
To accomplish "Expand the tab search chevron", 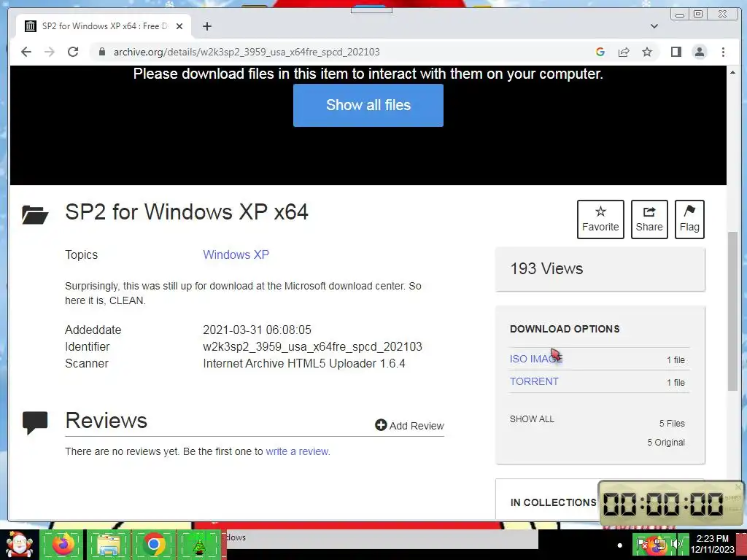I will [x=654, y=26].
